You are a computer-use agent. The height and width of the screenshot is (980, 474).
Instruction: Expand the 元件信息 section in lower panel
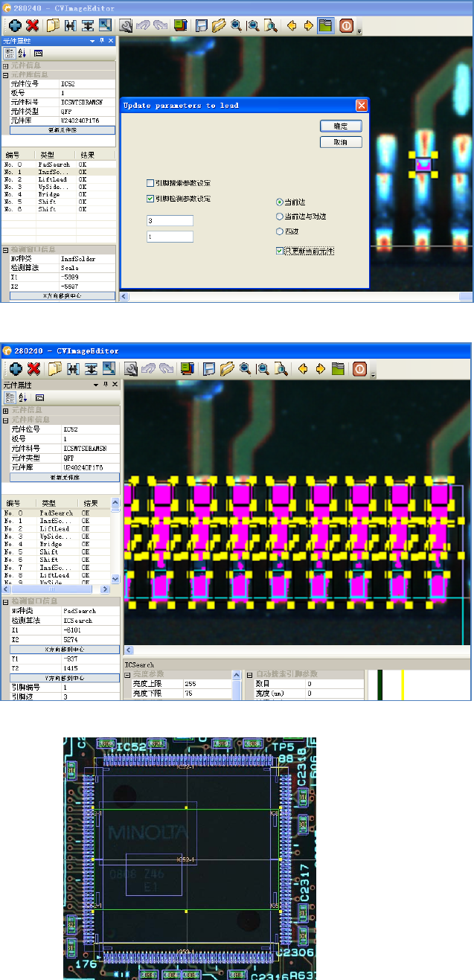pos(5,410)
